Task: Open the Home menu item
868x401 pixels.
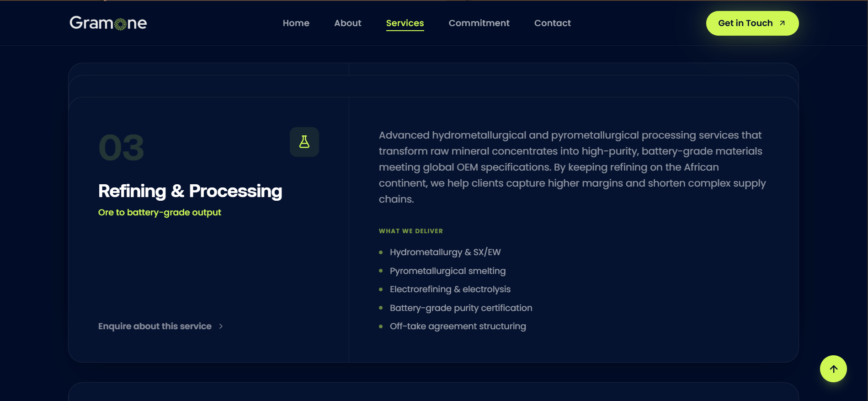Action: 296,23
